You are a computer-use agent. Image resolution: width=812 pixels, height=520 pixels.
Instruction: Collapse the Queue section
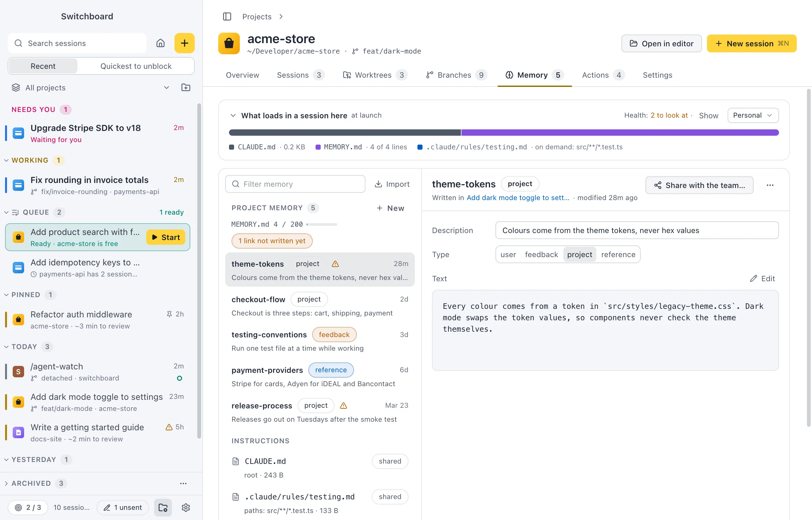6,212
